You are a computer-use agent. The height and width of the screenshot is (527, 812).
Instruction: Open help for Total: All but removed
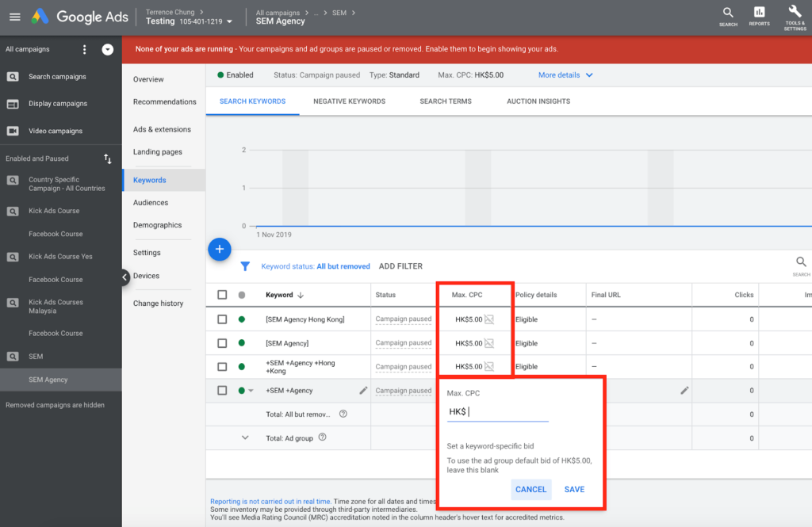[343, 414]
